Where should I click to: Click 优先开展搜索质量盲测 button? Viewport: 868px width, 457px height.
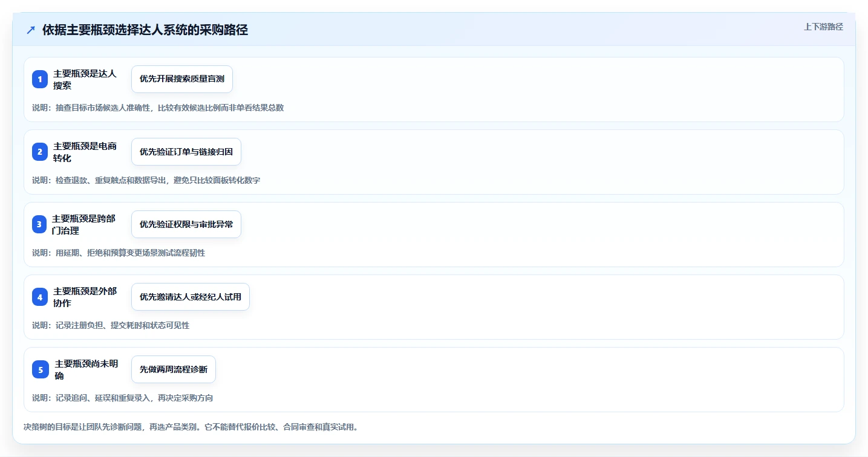[182, 79]
